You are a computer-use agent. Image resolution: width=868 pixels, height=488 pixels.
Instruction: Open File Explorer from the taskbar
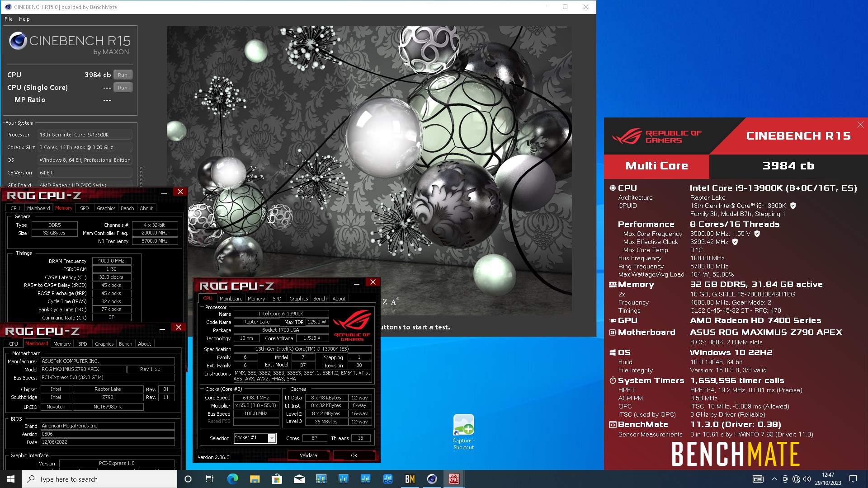255,479
